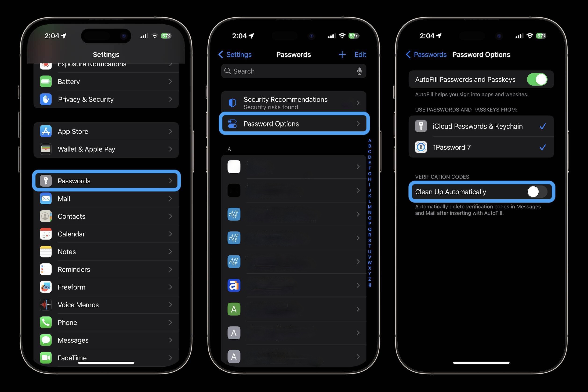Tap the microphone icon in Search bar

click(x=359, y=71)
